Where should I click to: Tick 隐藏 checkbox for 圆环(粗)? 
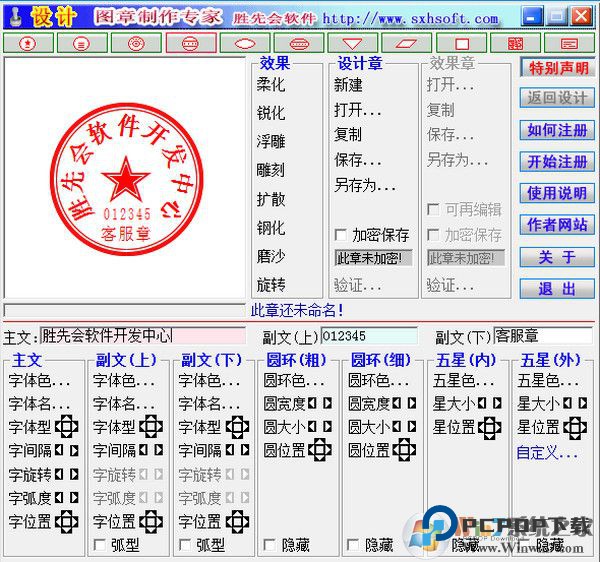[270, 545]
